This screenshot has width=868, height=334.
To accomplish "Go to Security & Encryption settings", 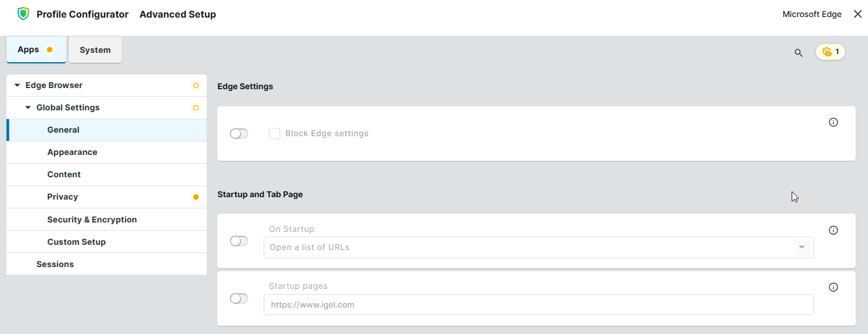I will [x=92, y=220].
